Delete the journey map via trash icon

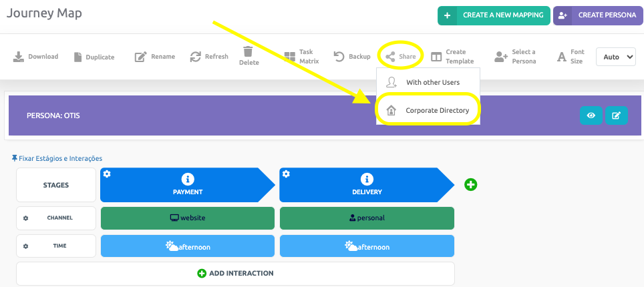[248, 52]
